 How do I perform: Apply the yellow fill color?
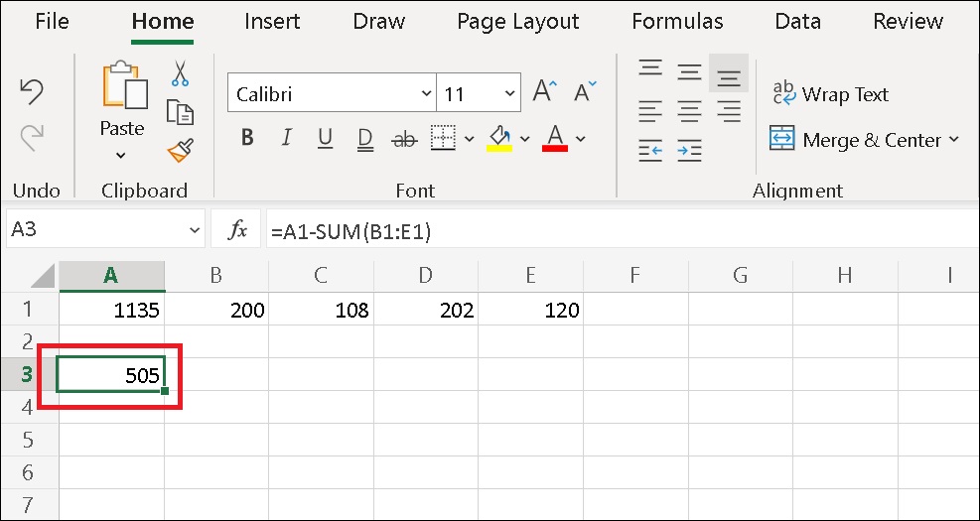pos(499,139)
